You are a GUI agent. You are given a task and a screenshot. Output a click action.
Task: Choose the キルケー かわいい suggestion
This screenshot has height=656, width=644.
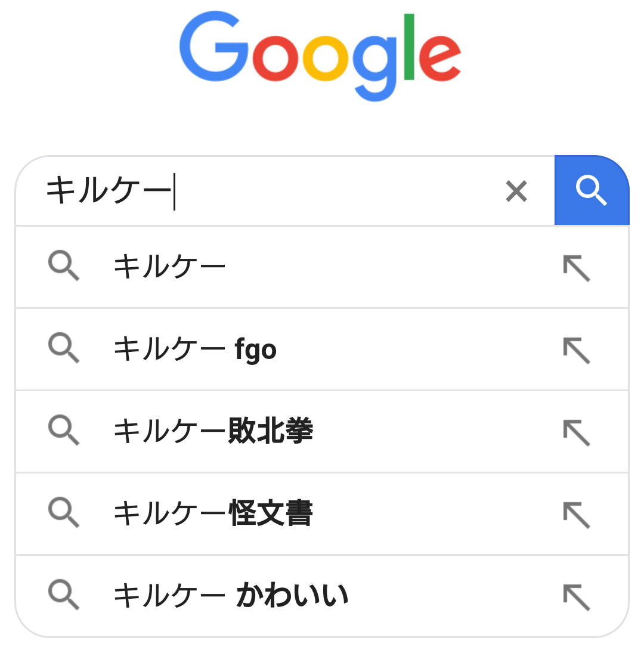[x=231, y=596]
